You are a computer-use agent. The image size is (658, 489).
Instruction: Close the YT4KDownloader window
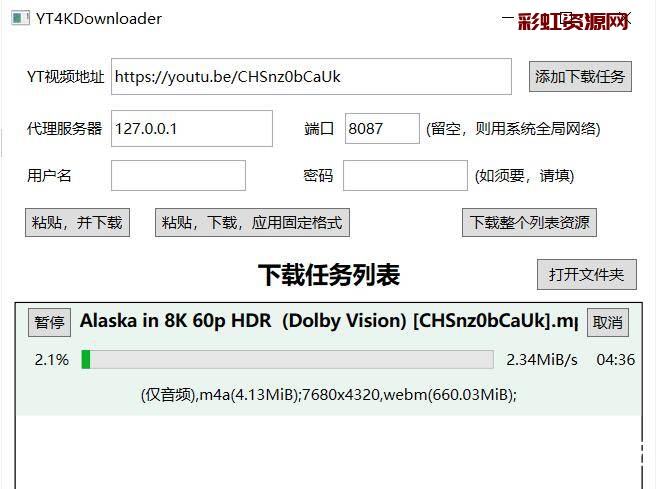625,18
